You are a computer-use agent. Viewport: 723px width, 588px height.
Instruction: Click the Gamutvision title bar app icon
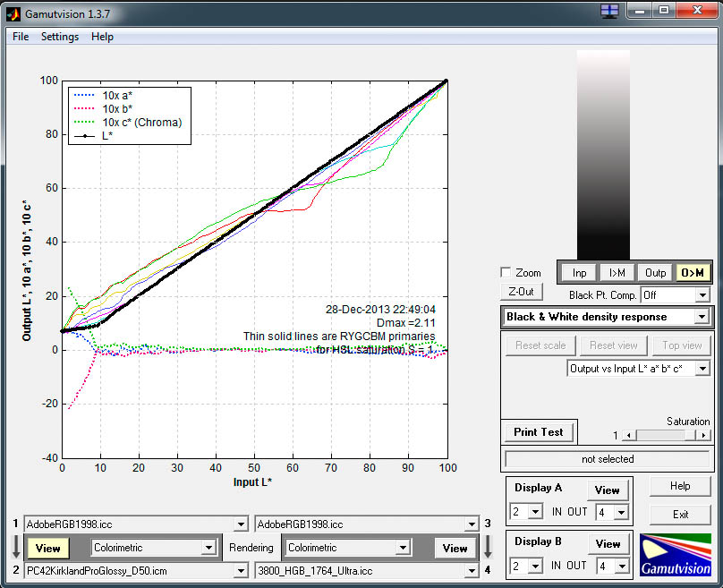[12, 11]
